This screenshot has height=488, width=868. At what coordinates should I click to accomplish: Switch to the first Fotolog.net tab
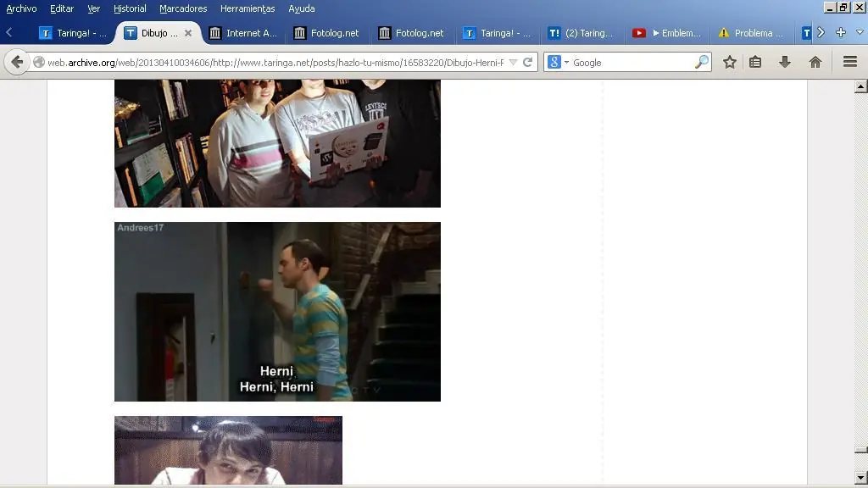pyautogui.click(x=326, y=33)
